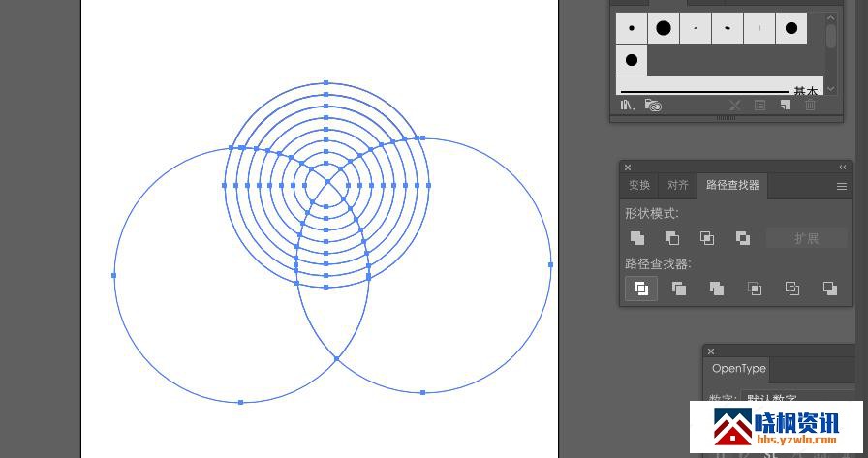Switch to the 对齐 (Align) tab
The image size is (868, 458).
coord(678,186)
